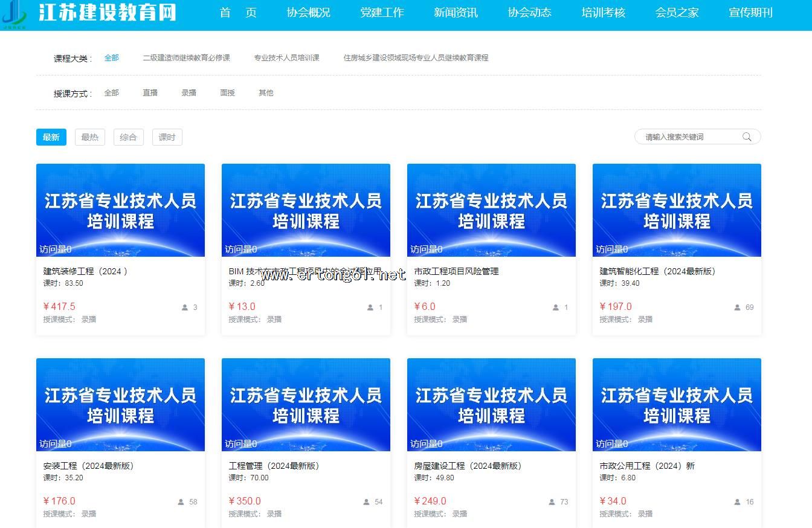
Task: Open the 工程管理 course thumbnail image
Action: (306, 404)
